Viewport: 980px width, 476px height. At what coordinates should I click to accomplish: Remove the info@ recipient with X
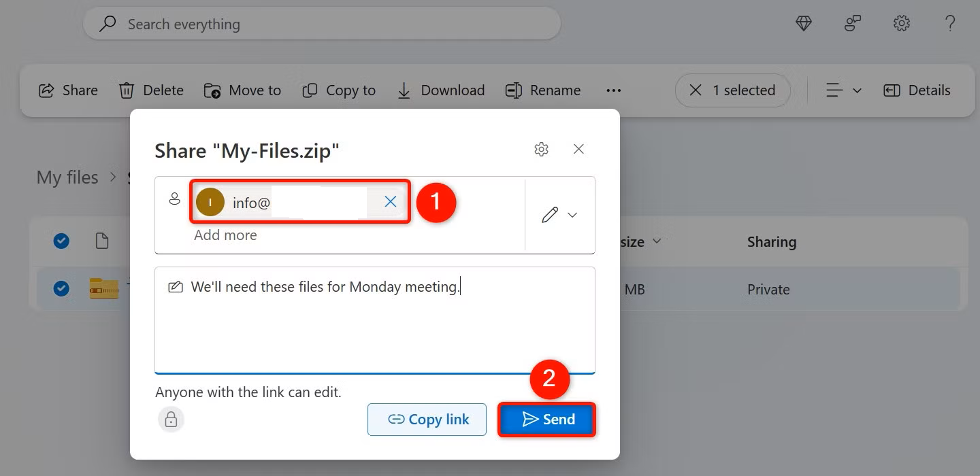(391, 201)
